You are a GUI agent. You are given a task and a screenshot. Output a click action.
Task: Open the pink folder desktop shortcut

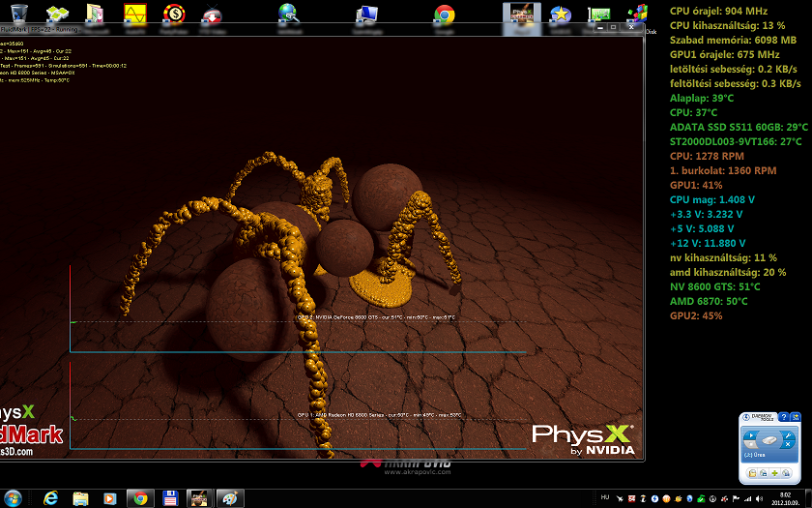95,13
